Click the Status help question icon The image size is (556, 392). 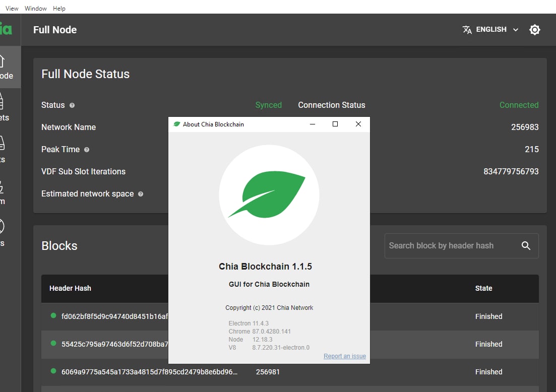tap(72, 105)
